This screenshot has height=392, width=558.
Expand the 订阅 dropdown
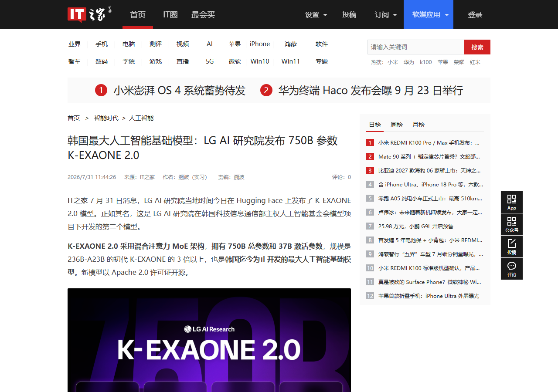tap(386, 14)
